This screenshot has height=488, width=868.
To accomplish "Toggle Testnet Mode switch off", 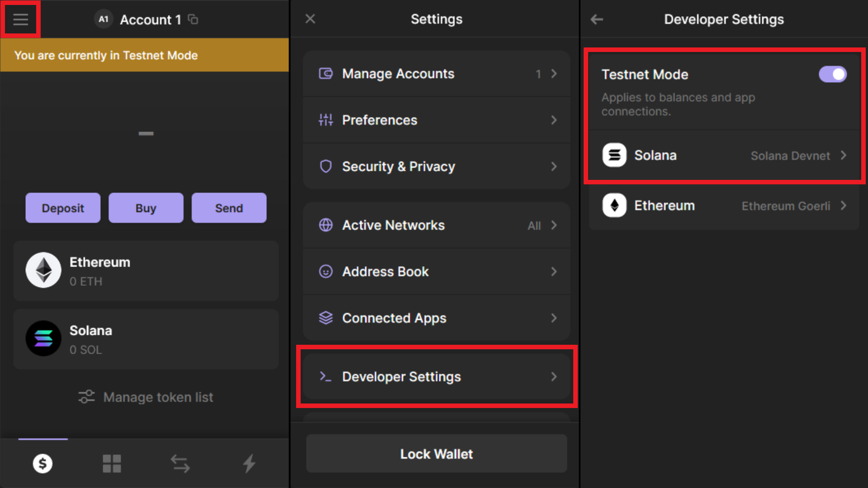I will click(832, 75).
